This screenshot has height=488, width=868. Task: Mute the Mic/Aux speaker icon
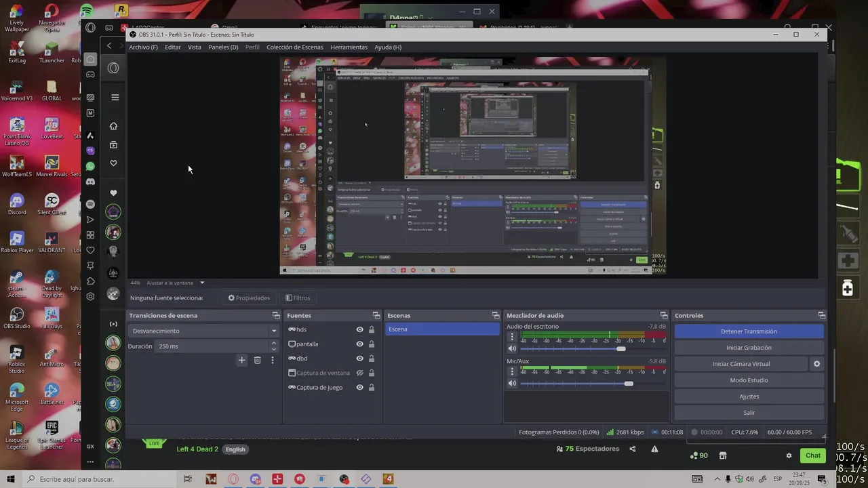coord(512,384)
